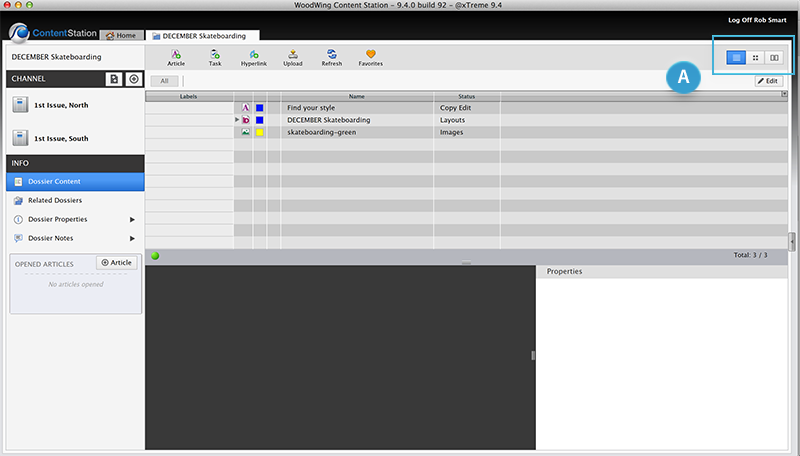Screen dimensions: 800x456
Task: Click the Dossier Content icon
Action: click(18, 182)
